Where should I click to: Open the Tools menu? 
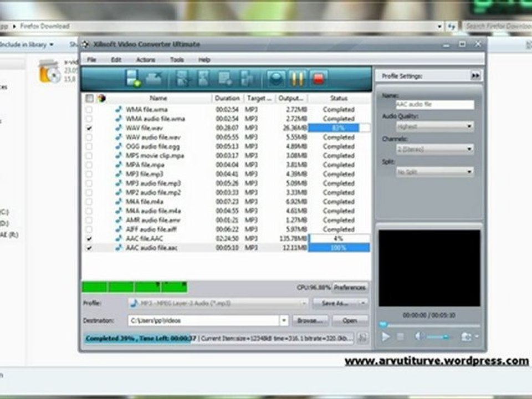177,60
